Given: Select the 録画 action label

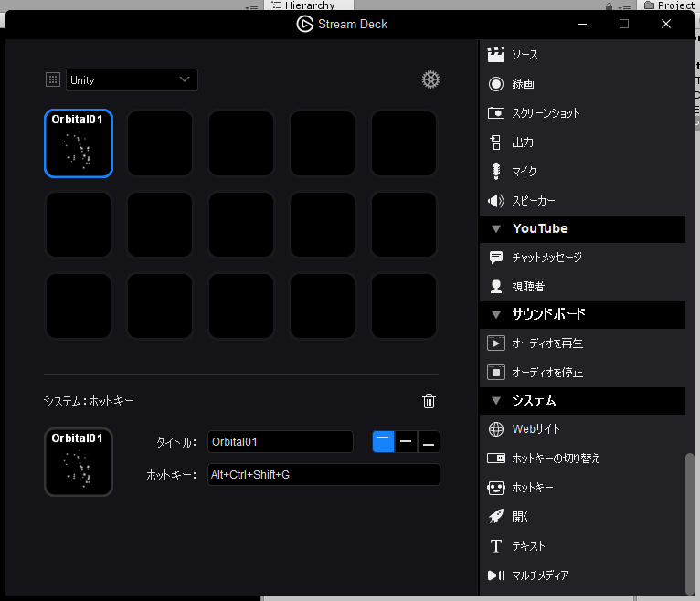Looking at the screenshot, I should click(x=524, y=84).
